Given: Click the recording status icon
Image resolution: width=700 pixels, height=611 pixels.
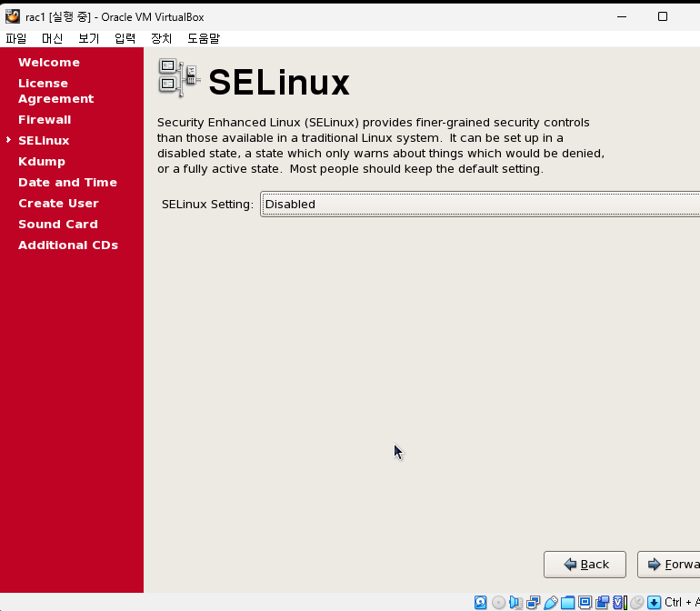Looking at the screenshot, I should coord(602,602).
